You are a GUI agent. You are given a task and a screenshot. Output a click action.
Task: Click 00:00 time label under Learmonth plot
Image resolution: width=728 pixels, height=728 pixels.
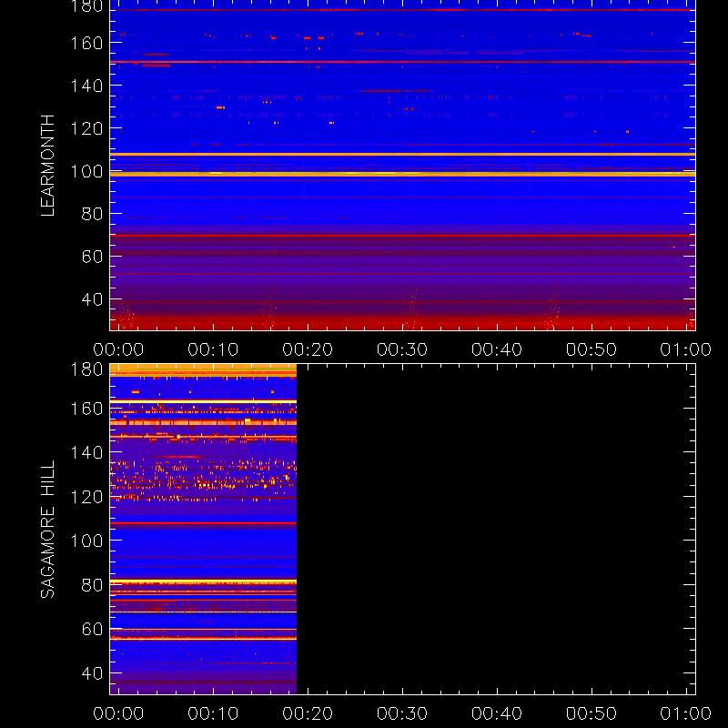tap(118, 349)
